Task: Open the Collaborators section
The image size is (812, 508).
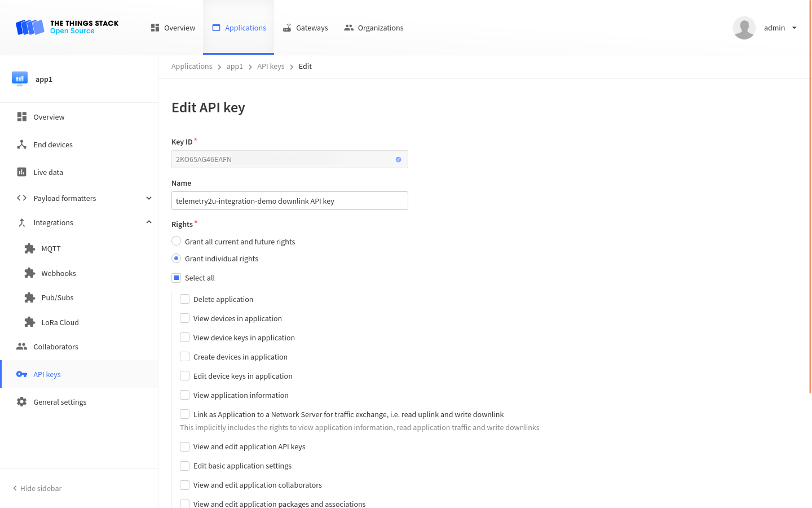Action: 55,347
